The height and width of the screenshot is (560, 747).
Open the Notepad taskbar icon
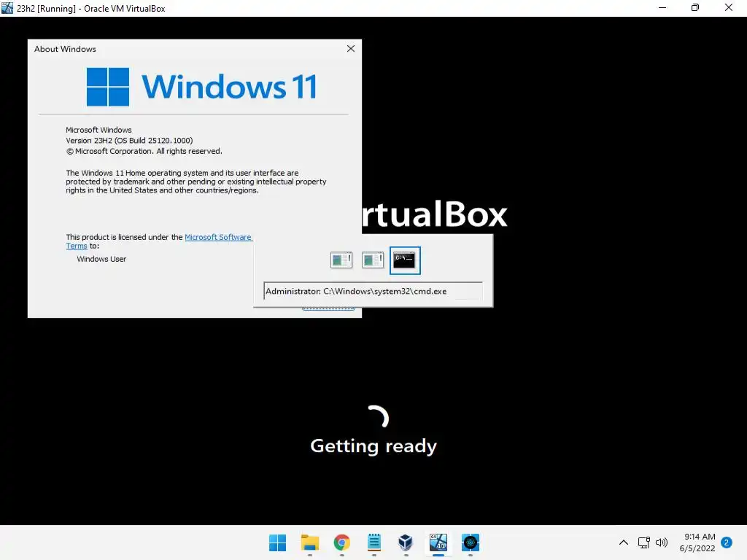tap(374, 542)
